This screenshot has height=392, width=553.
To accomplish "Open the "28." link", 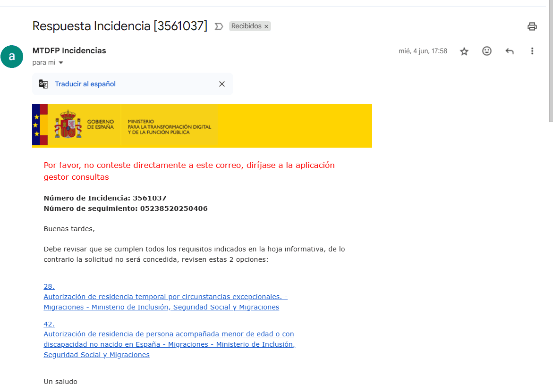I will coord(49,286).
